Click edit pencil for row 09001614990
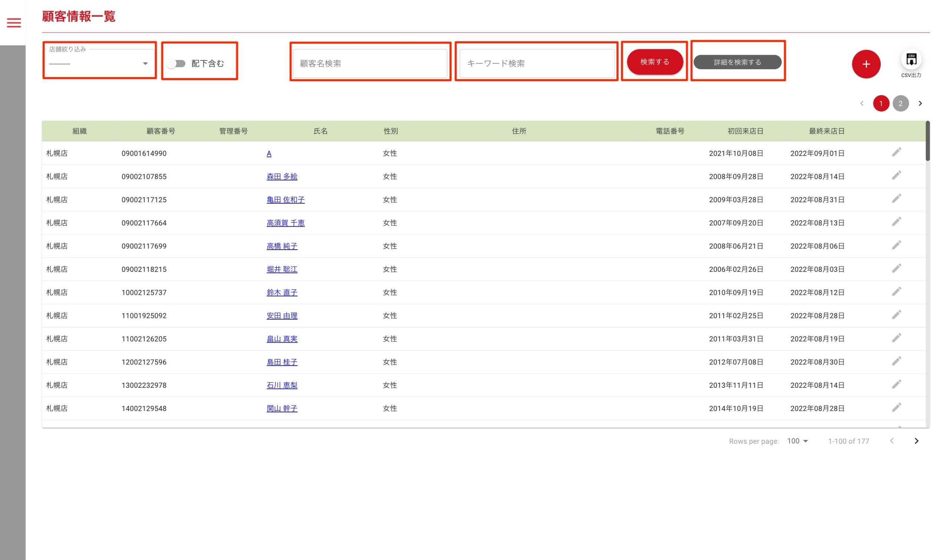The width and height of the screenshot is (949, 560). (896, 152)
